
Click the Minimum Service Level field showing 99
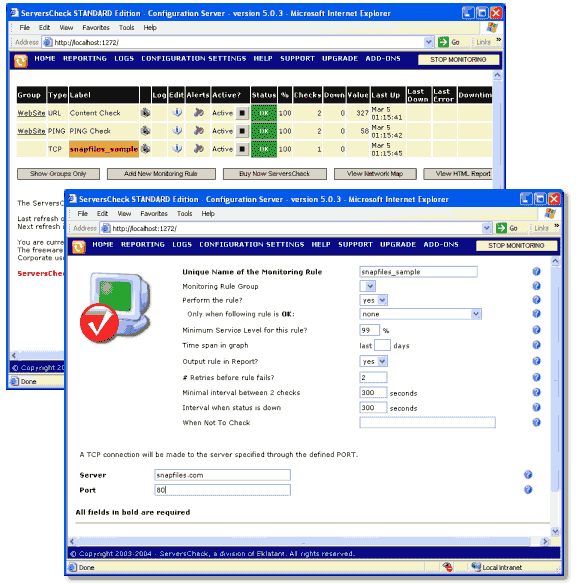click(369, 330)
